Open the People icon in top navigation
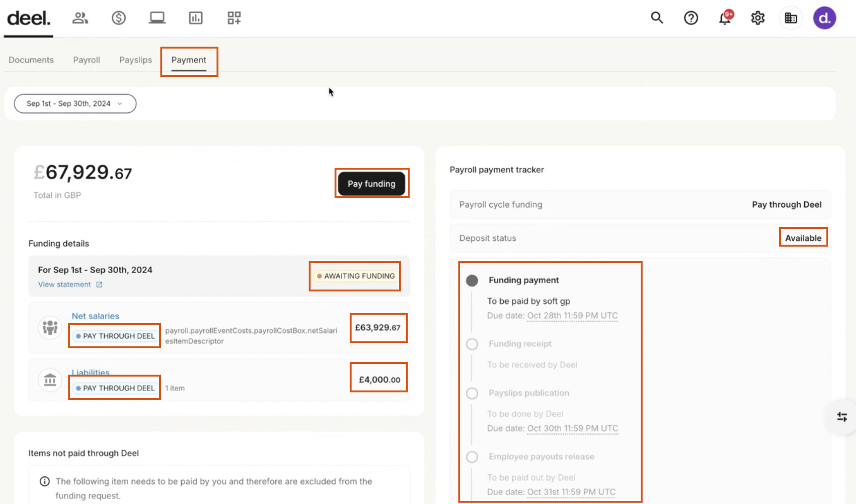The height and width of the screenshot is (504, 856). click(x=80, y=18)
